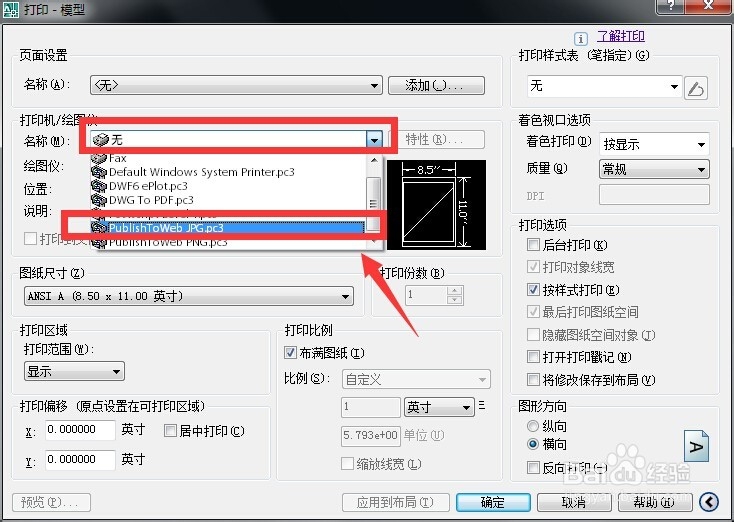The height and width of the screenshot is (522, 734).
Task: Click the plot style table edit pencil icon
Action: 696,88
